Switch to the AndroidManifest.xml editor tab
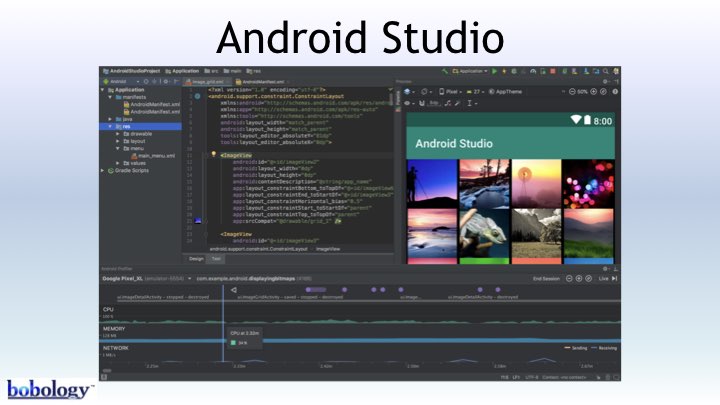 [x=261, y=82]
